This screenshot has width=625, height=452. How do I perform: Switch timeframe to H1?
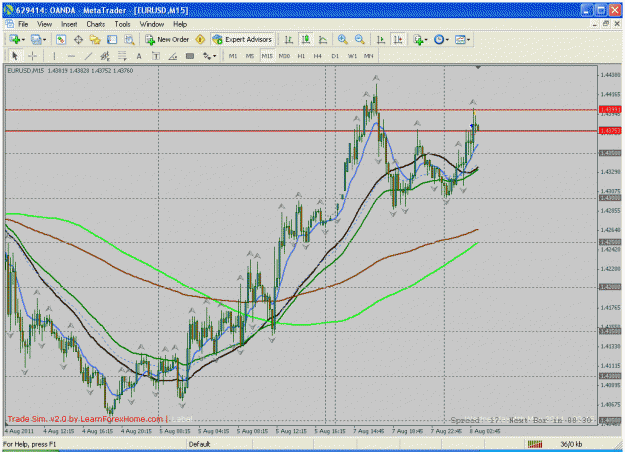[x=301, y=56]
